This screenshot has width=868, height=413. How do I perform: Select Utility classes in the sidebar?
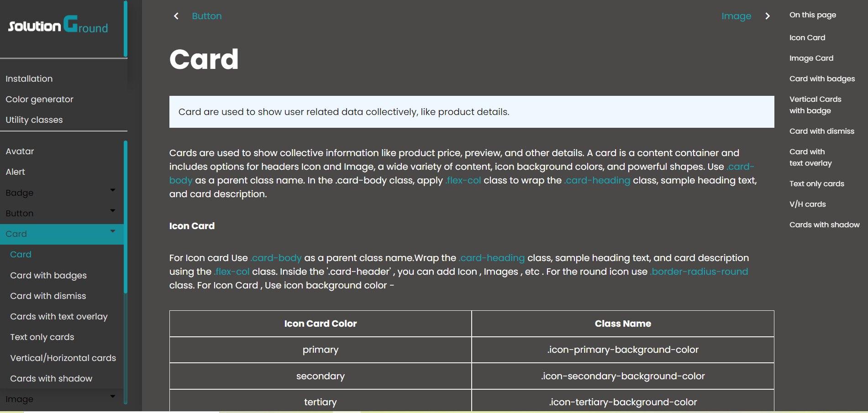click(x=34, y=120)
